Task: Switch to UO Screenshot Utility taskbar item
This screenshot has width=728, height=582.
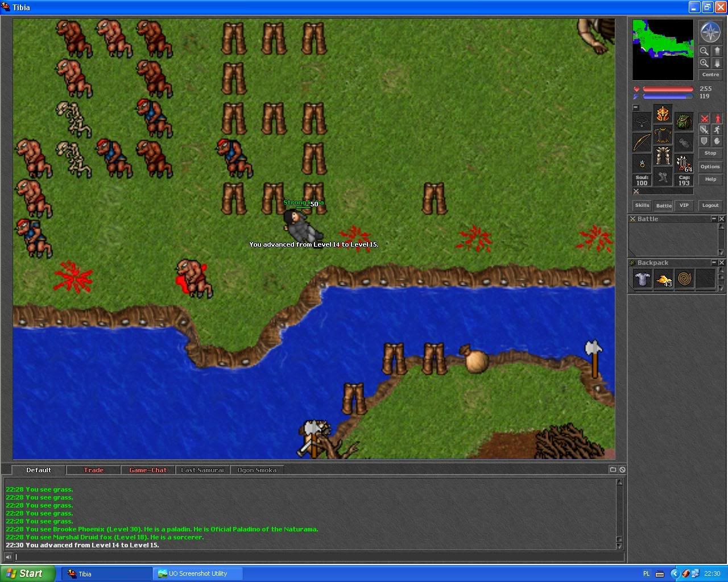Action: pyautogui.click(x=198, y=573)
